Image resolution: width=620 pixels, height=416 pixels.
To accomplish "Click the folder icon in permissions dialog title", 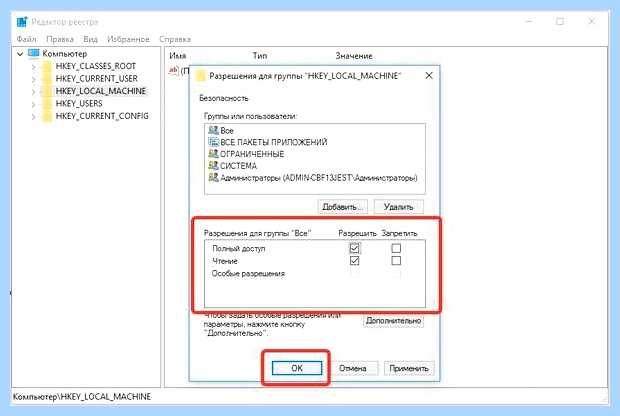I will coord(201,76).
